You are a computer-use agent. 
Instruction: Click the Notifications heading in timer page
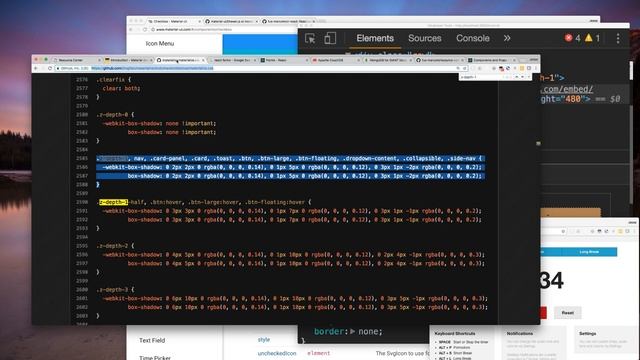point(520,333)
